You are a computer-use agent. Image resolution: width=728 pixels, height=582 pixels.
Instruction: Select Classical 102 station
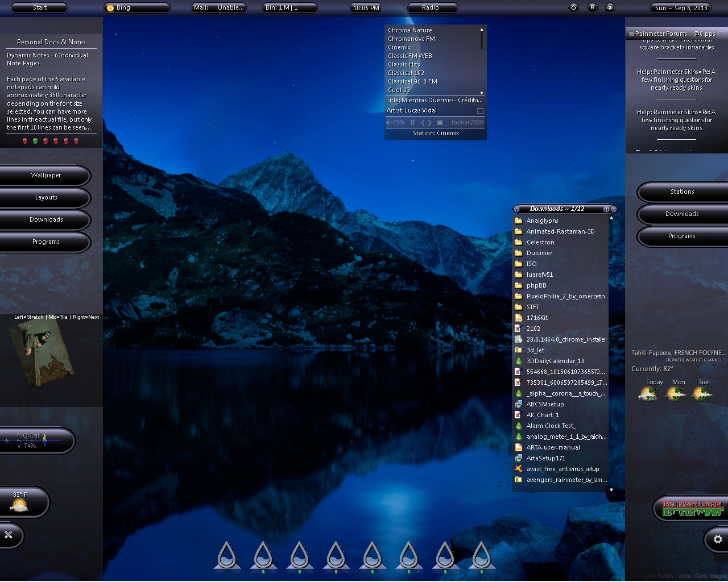coord(406,73)
